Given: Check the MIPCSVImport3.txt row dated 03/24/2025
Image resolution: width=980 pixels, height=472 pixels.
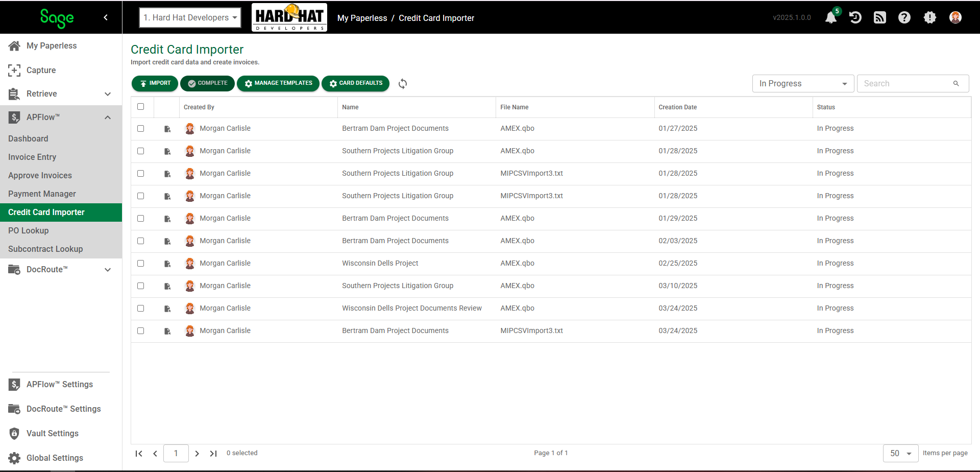Looking at the screenshot, I should (x=141, y=331).
